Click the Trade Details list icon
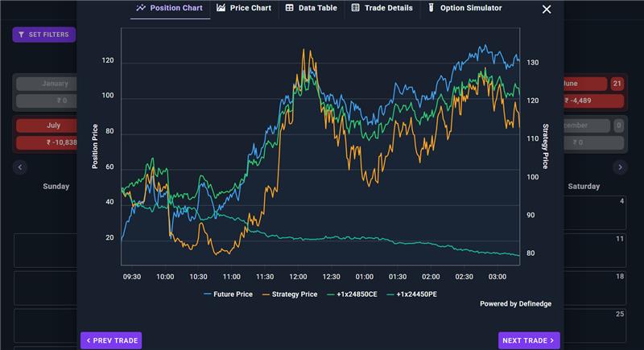Screen dimensions: 644x350 [x=356, y=8]
